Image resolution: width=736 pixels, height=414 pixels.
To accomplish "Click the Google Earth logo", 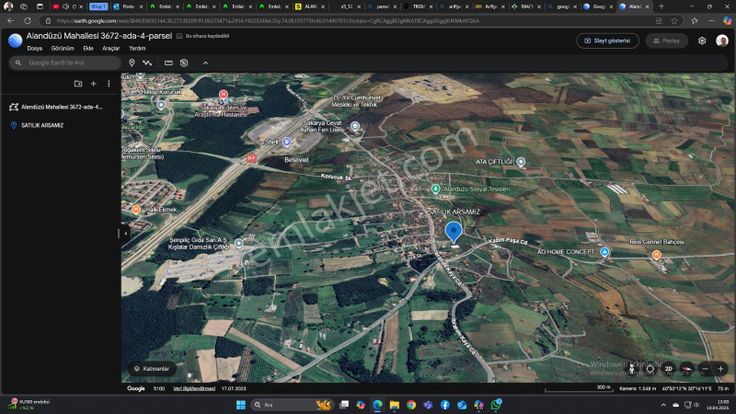I will (15, 41).
